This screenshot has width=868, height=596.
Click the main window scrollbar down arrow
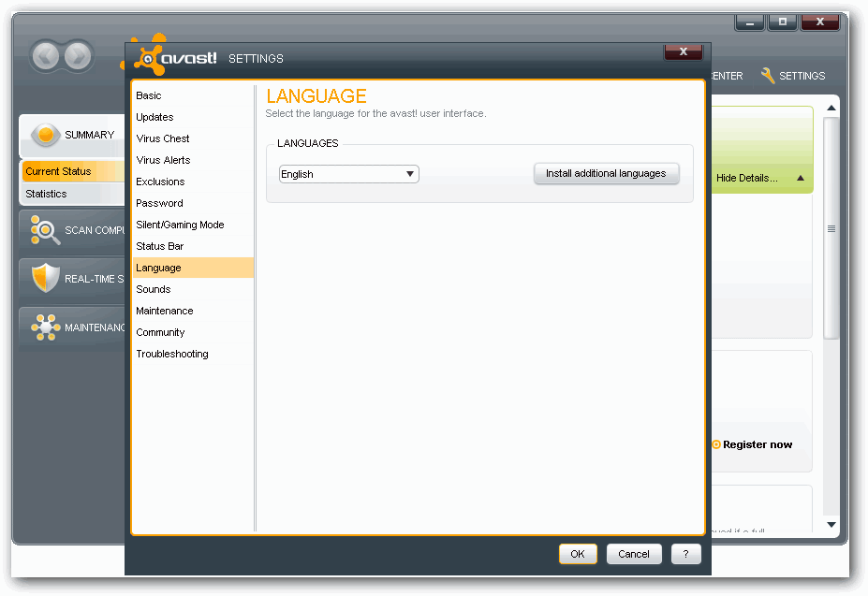click(x=831, y=525)
